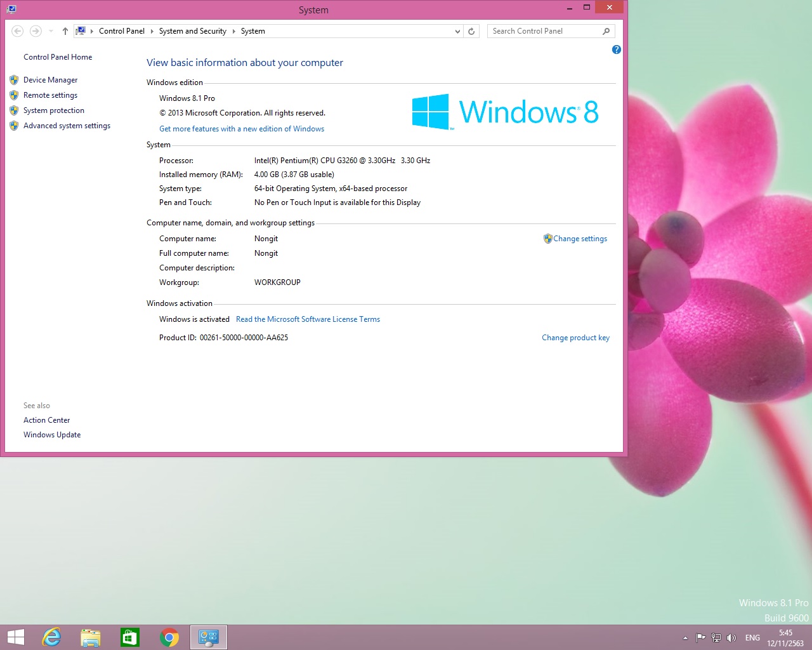Screen dimensions: 812x650
Task: Click the Windows 8.1 Pro edition text
Action: (187, 98)
